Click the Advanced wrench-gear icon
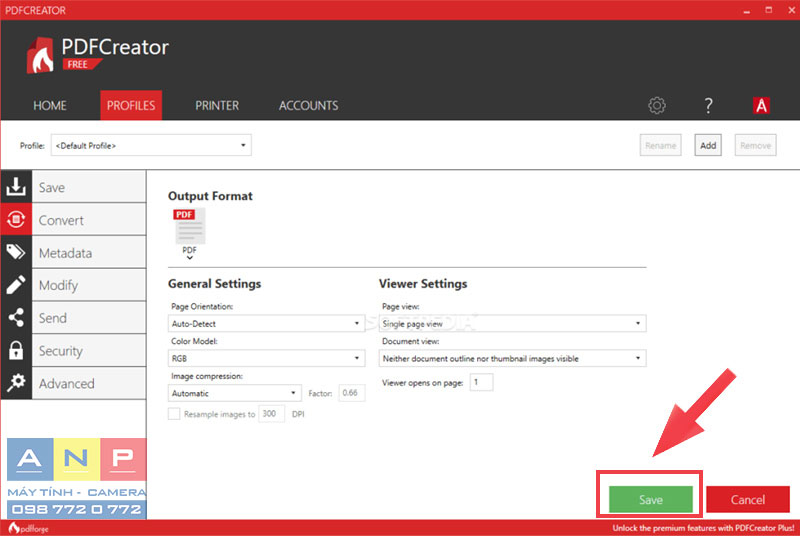The image size is (800, 536). coord(16,382)
